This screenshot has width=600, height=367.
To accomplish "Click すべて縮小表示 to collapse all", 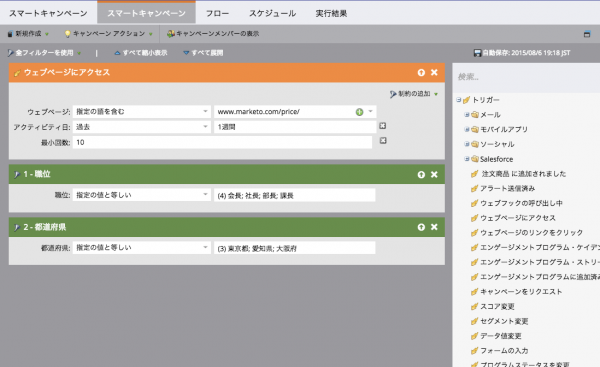I will click(x=141, y=53).
